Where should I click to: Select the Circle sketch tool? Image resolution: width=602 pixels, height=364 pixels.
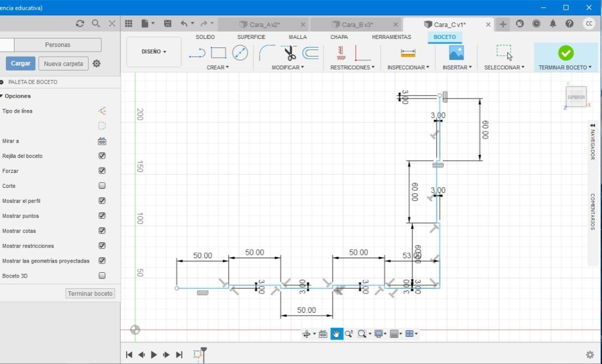(240, 53)
